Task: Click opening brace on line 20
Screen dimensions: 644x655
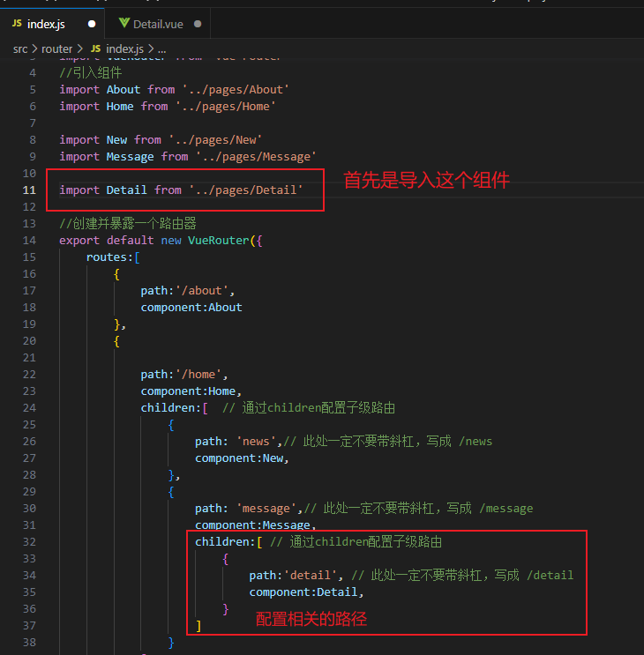Action: pyautogui.click(x=116, y=341)
